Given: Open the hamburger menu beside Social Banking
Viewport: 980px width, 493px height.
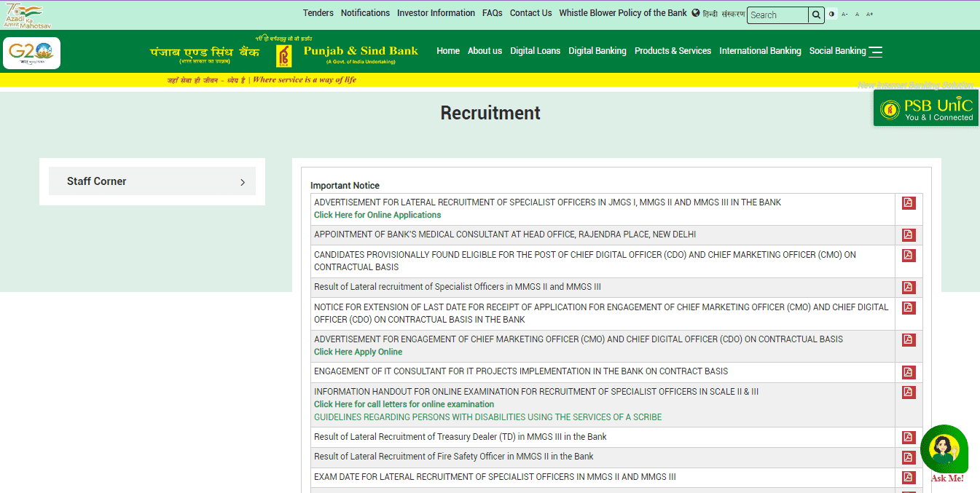Looking at the screenshot, I should 876,52.
